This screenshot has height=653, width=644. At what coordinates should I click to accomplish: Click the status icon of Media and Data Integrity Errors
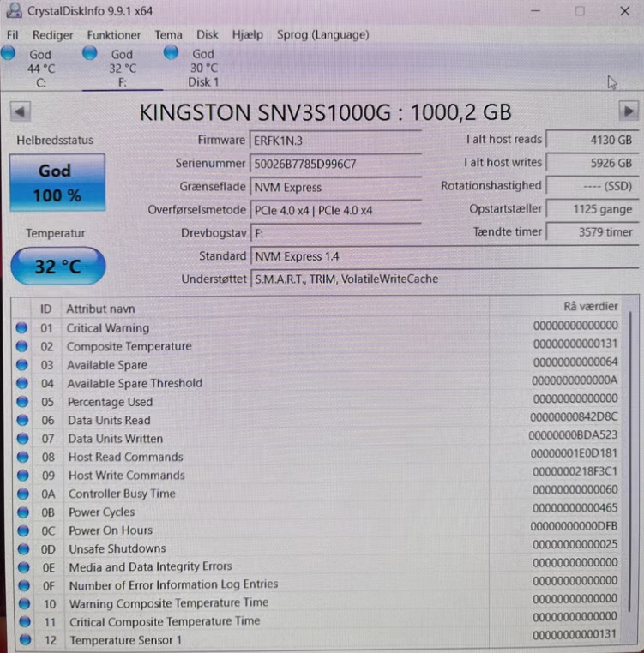pos(24,567)
